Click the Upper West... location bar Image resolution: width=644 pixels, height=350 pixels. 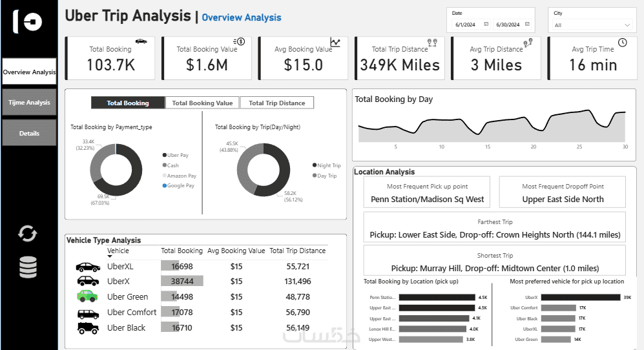point(431,339)
